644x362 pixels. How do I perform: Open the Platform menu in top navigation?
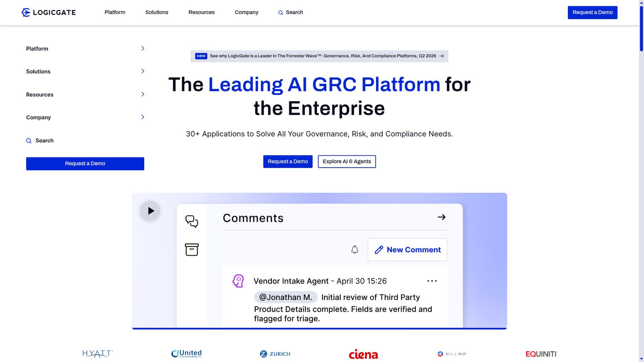(115, 12)
